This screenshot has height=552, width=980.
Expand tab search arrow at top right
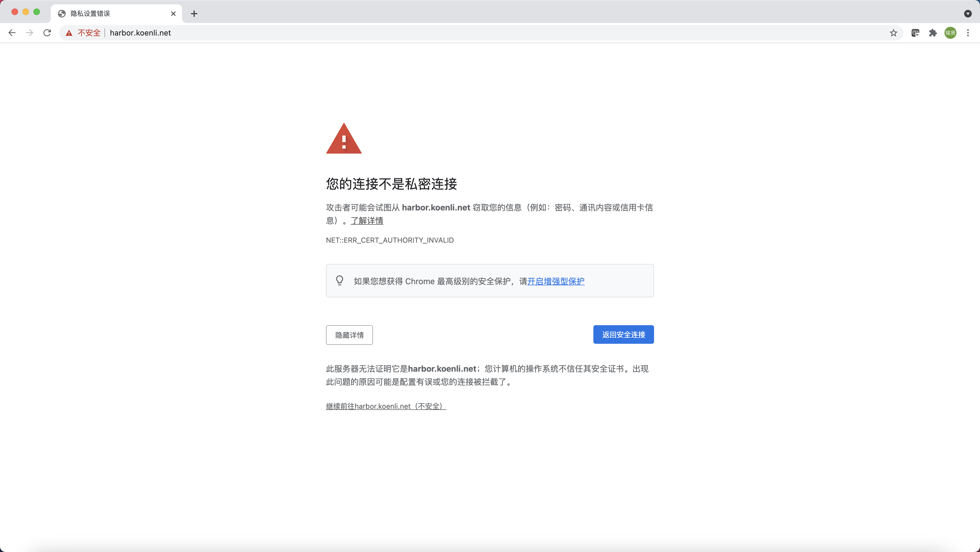point(968,14)
